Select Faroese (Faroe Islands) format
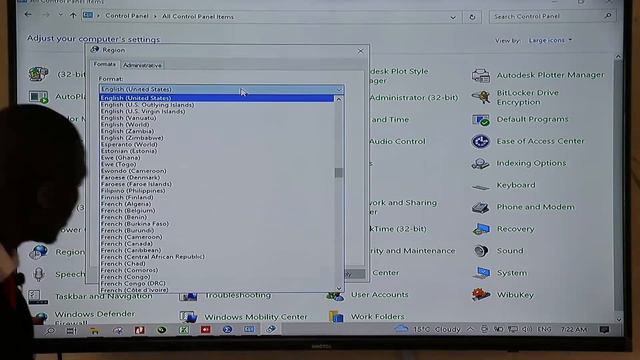The width and height of the screenshot is (640, 360). tap(216, 184)
